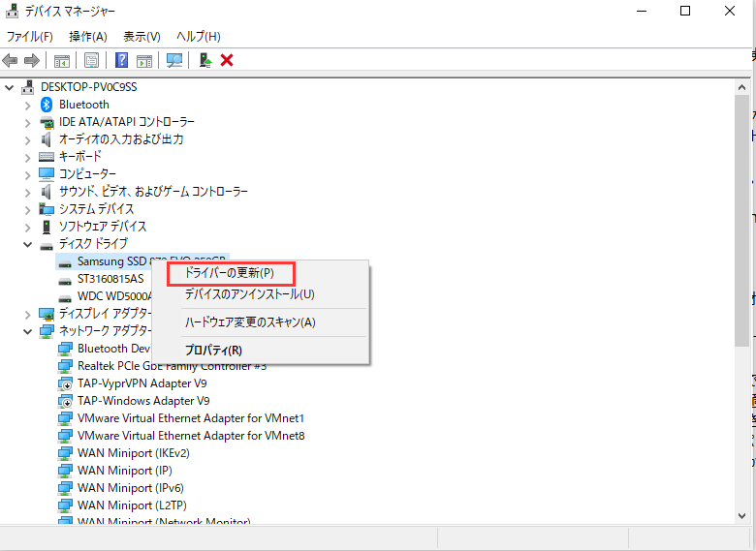The width and height of the screenshot is (756, 551).
Task: Click the Device Manager title bar icon
Action: (x=12, y=11)
